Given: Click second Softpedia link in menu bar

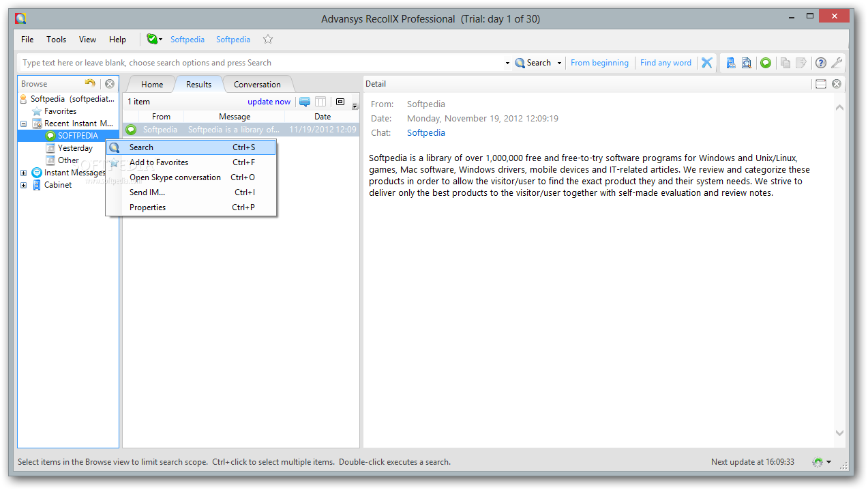Looking at the screenshot, I should tap(233, 40).
